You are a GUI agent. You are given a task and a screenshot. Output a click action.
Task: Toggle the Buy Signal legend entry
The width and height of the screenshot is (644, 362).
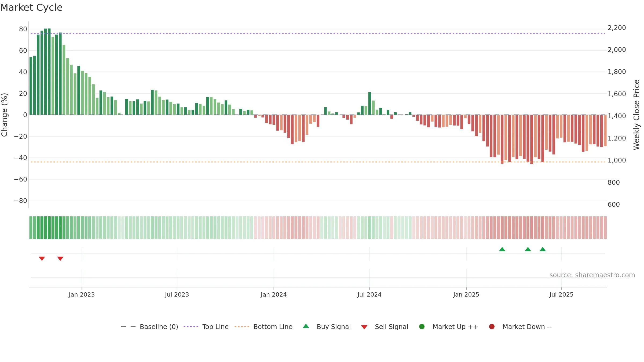(x=327, y=327)
